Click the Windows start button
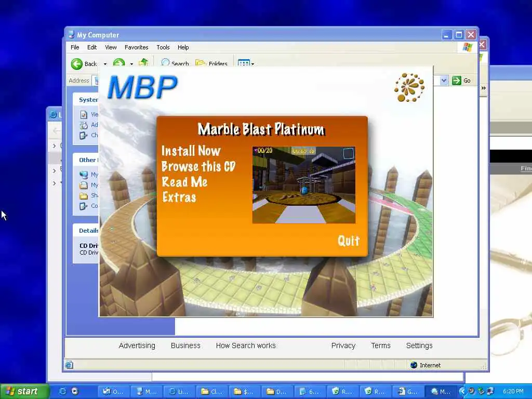 [x=24, y=391]
